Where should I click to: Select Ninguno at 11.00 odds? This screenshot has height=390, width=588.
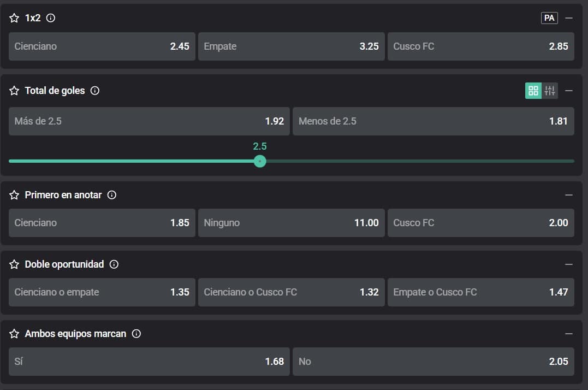[291, 223]
